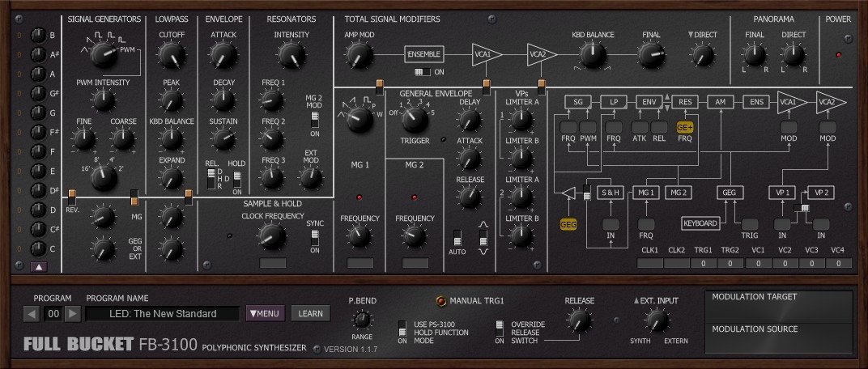The width and height of the screenshot is (868, 369).
Task: Click the lowpass CUTOFF knob
Action: pos(170,55)
